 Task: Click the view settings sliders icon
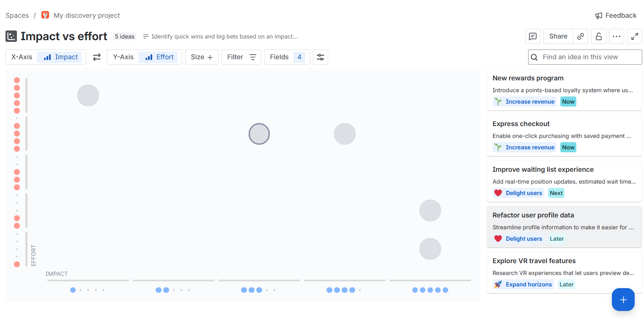coord(320,57)
